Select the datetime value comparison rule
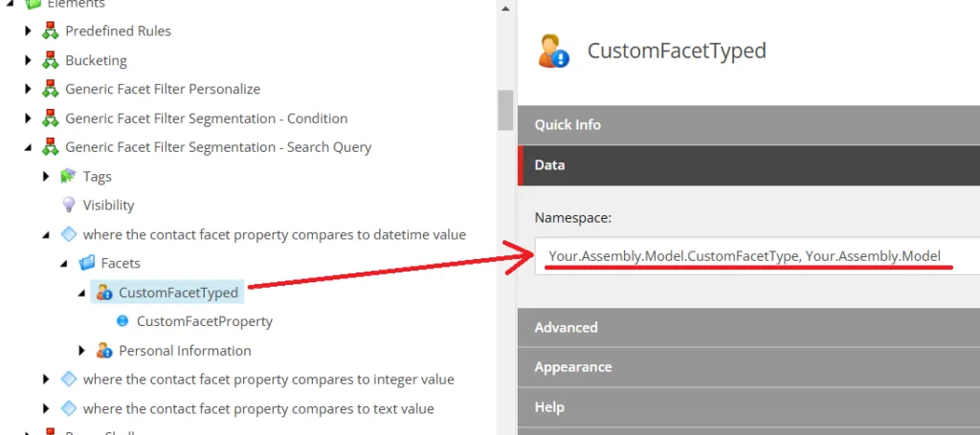980x435 pixels. pos(275,234)
